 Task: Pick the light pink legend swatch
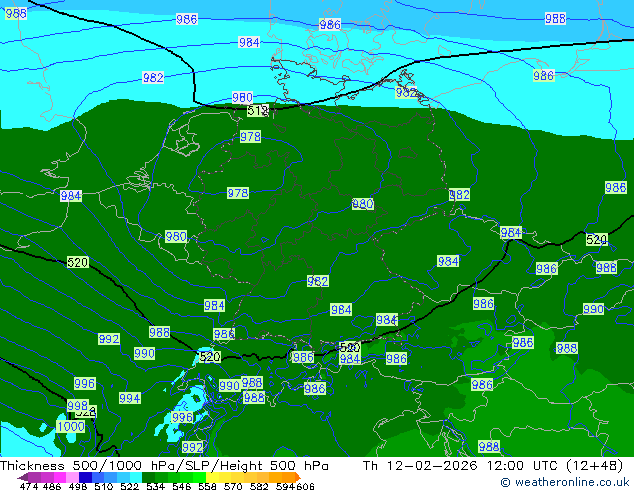[72, 477]
